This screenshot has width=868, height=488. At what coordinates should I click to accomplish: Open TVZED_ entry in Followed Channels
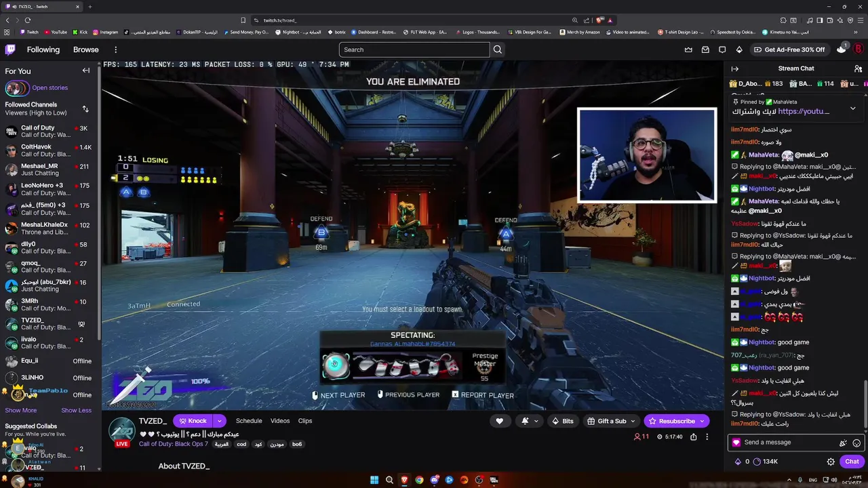pyautogui.click(x=49, y=324)
